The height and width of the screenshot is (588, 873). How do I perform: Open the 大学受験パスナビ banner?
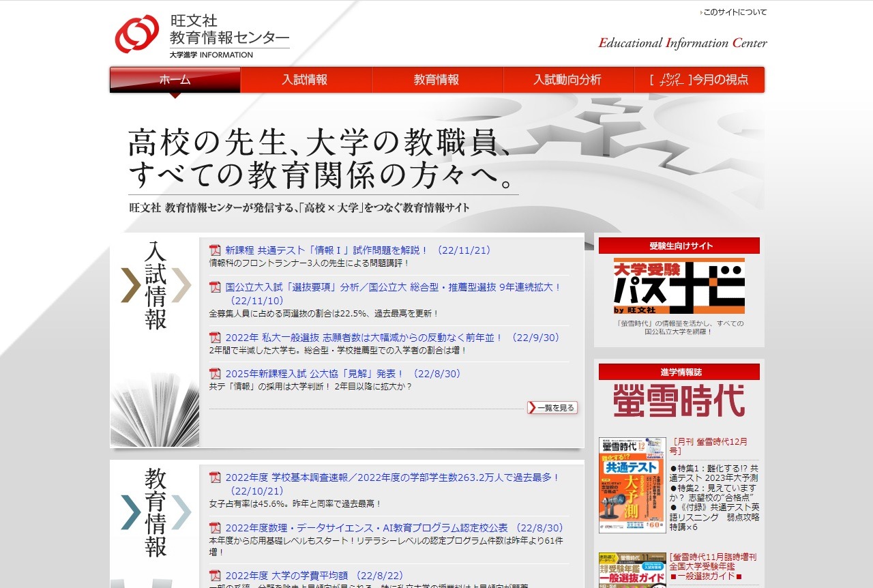[x=679, y=286]
